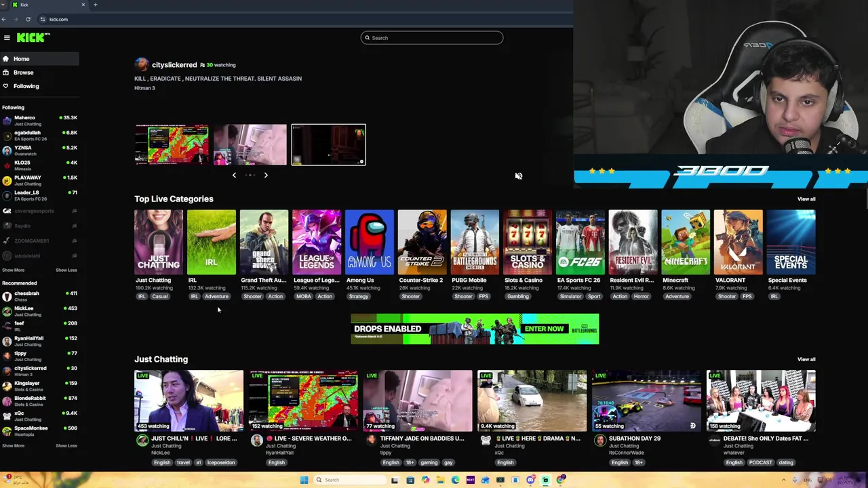Click the PODCAST tag on DEBATE stream
Viewport: 868px width, 488px height.
coord(760,462)
